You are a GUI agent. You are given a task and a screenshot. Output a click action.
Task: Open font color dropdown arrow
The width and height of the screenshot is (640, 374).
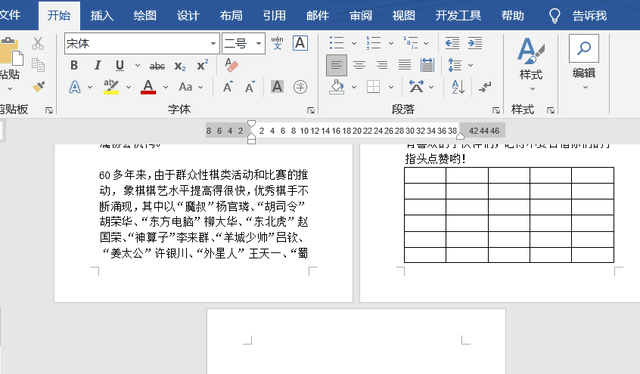(x=165, y=87)
